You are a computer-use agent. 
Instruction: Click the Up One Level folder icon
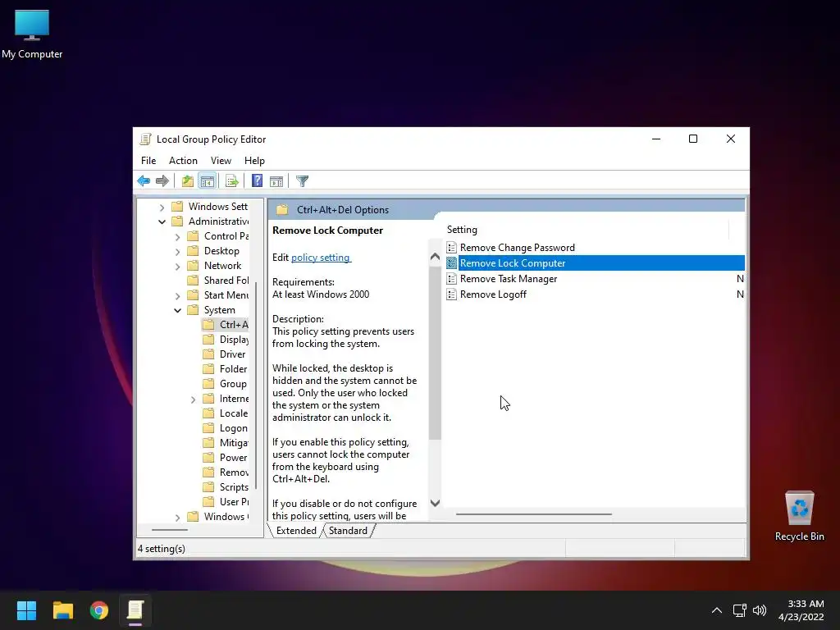(x=187, y=181)
